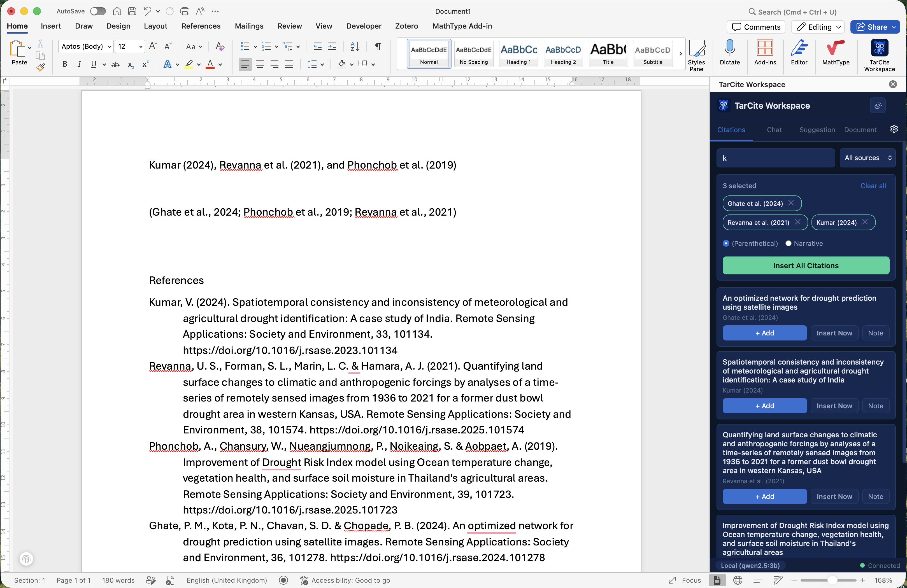The height and width of the screenshot is (588, 907).
Task: Click + Add for Ghate et al. (2024)
Action: 764,333
